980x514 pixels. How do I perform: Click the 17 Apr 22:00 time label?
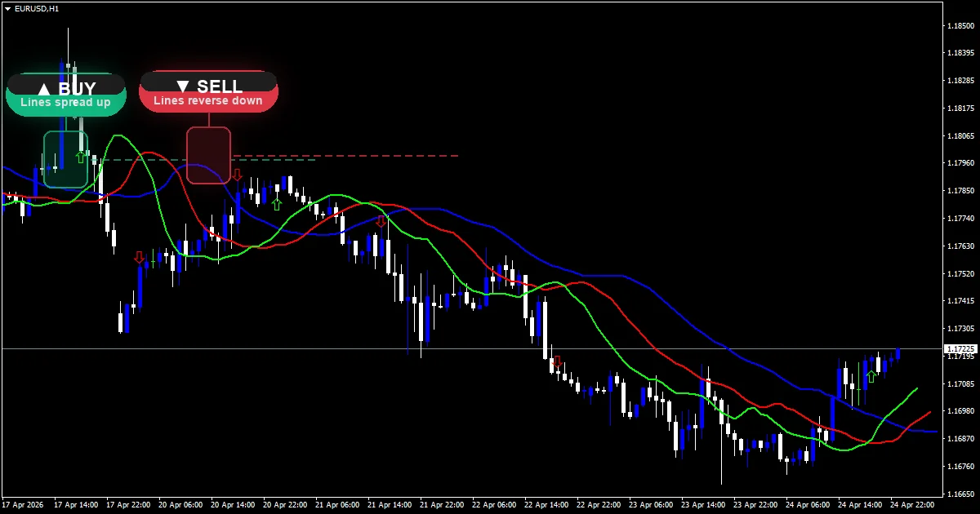[128, 505]
